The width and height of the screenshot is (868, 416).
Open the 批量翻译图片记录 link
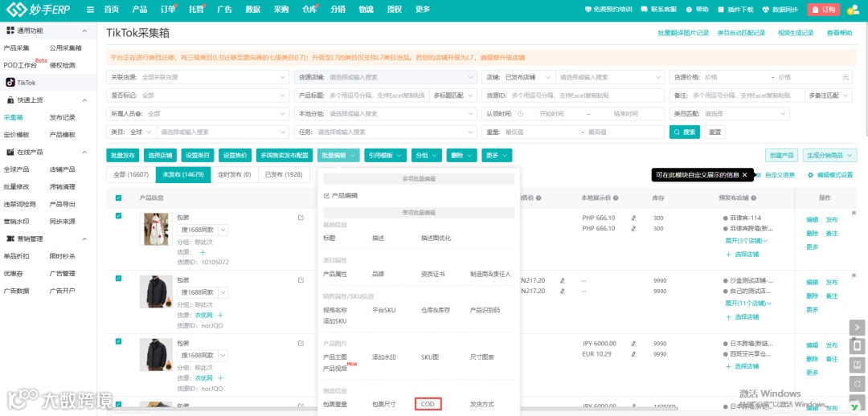pos(683,33)
